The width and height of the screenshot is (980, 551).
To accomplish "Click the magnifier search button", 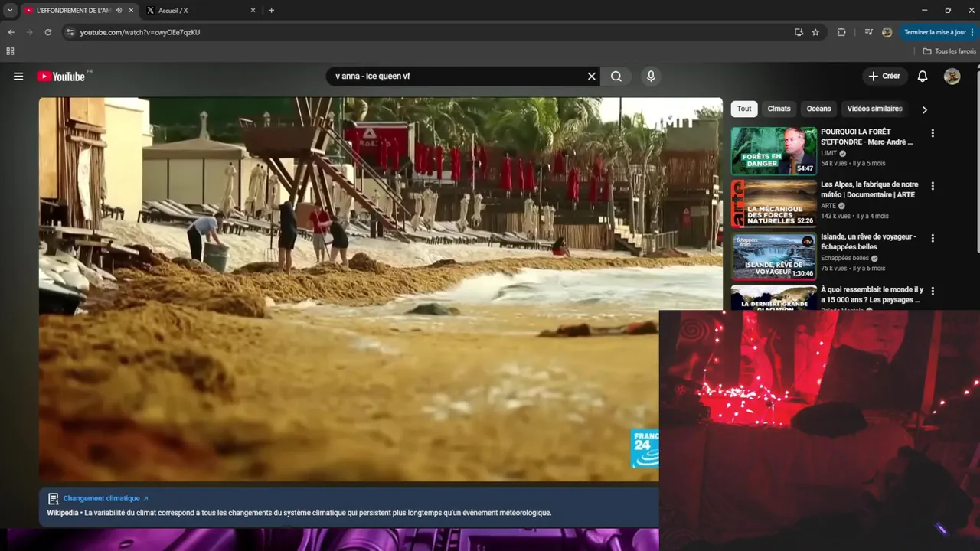I will pos(616,77).
